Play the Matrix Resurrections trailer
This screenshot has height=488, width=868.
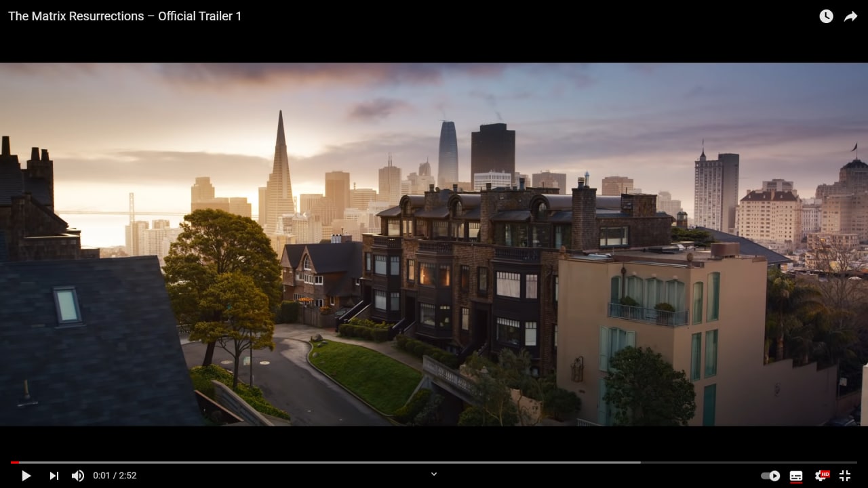26,476
